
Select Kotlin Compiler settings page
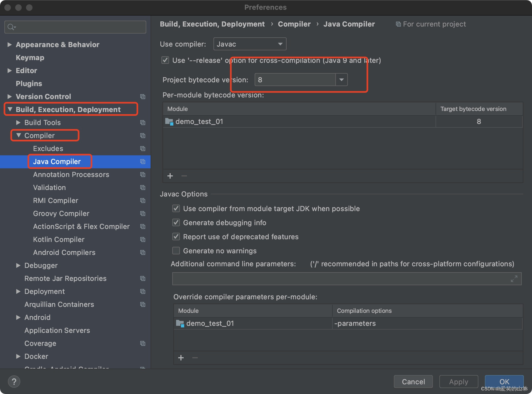click(x=59, y=239)
